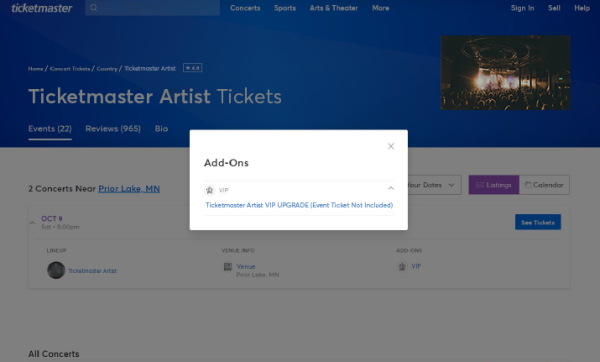Open the Arts & Theater menu

pos(334,8)
